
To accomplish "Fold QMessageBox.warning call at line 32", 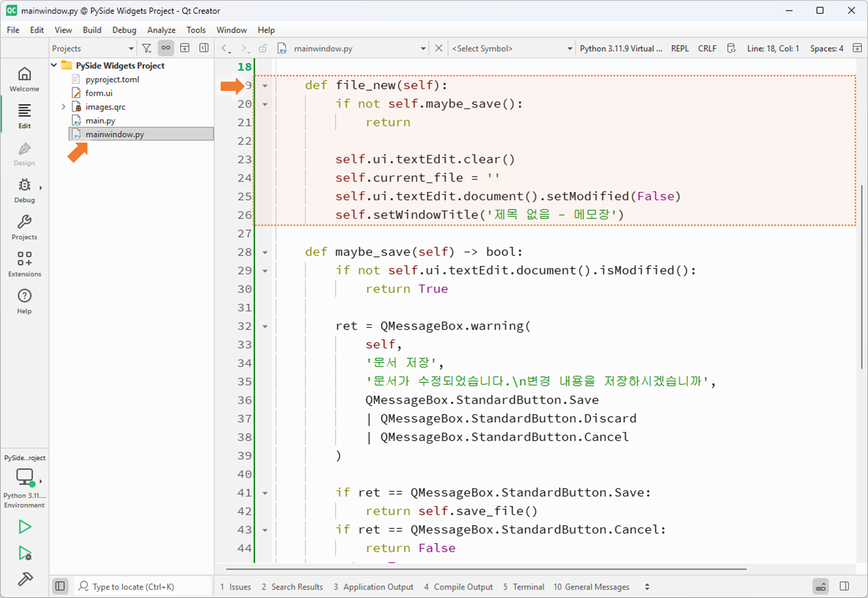I will (265, 327).
